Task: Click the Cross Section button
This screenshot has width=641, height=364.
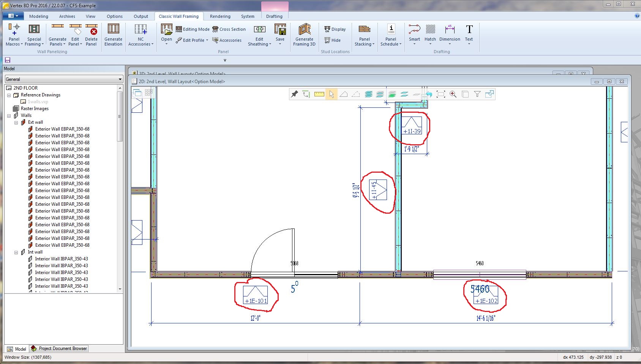Action: (x=229, y=29)
